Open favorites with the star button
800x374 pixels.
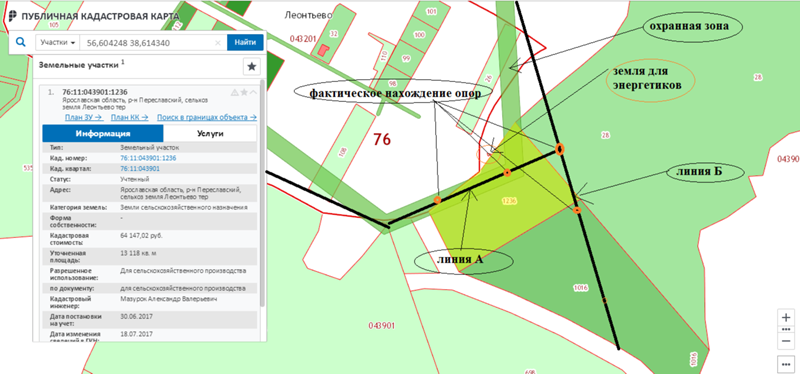[x=252, y=66]
